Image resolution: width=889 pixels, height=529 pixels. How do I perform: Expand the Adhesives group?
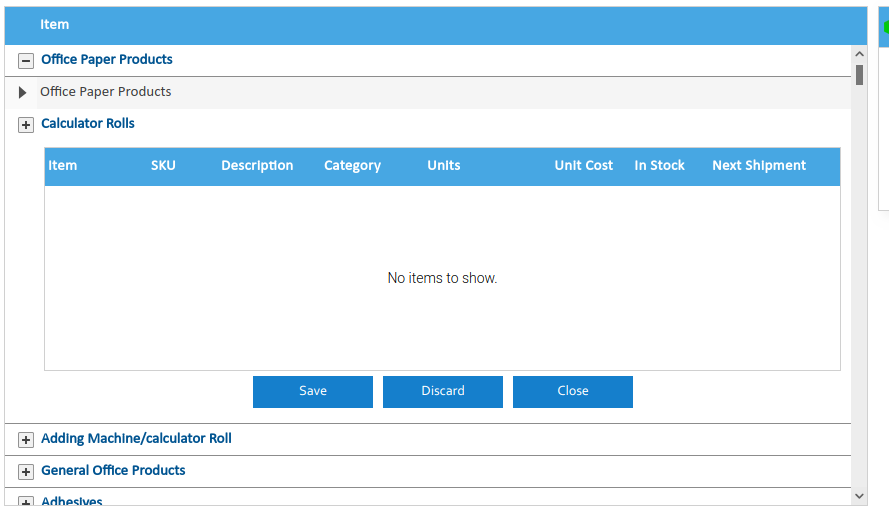click(26, 501)
